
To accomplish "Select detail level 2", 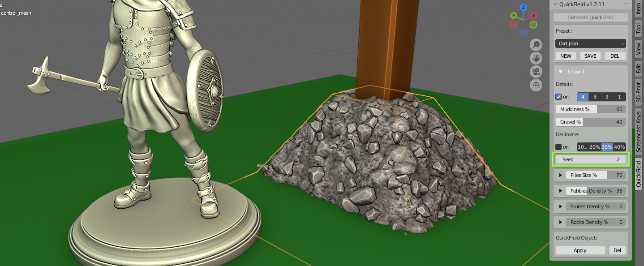I will [x=607, y=97].
